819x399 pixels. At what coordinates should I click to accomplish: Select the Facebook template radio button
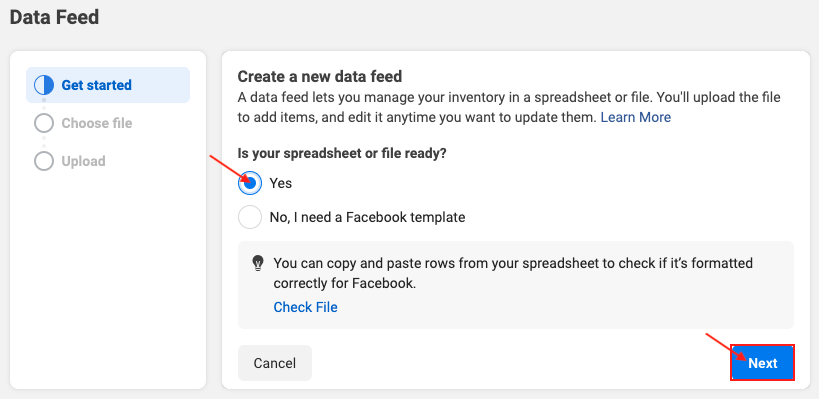250,217
